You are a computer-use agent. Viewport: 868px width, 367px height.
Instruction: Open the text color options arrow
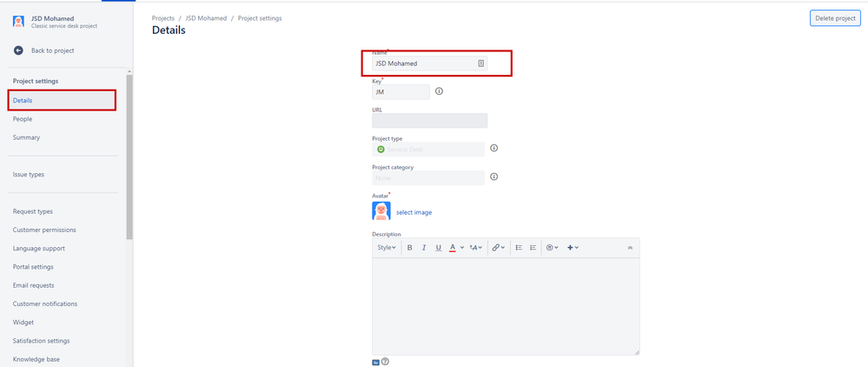tap(461, 248)
